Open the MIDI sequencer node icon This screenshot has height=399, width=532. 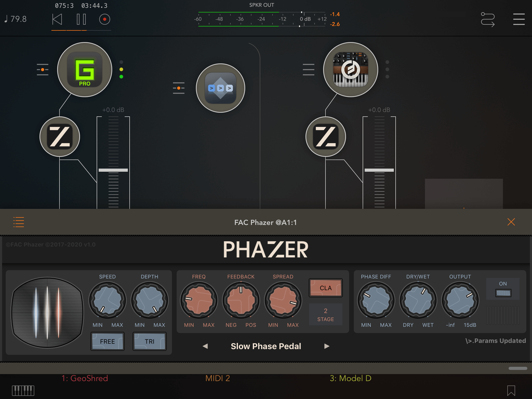pyautogui.click(x=221, y=88)
